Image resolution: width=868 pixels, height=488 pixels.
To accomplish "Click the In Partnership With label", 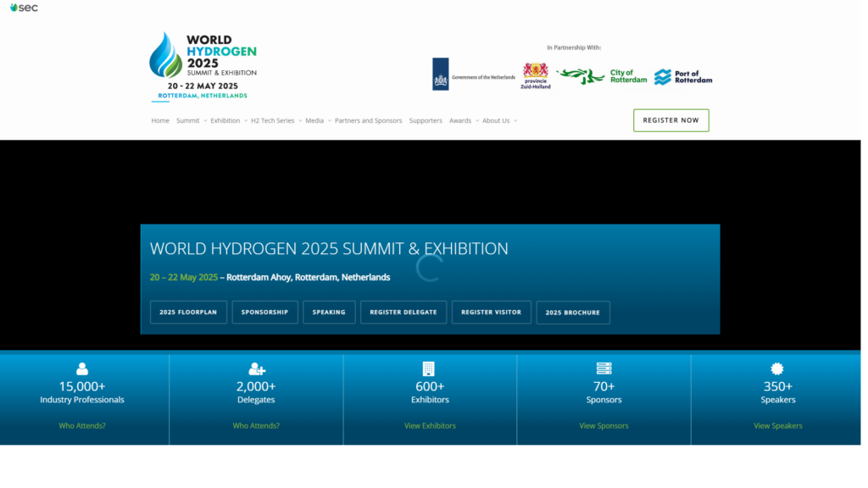I will coord(574,47).
